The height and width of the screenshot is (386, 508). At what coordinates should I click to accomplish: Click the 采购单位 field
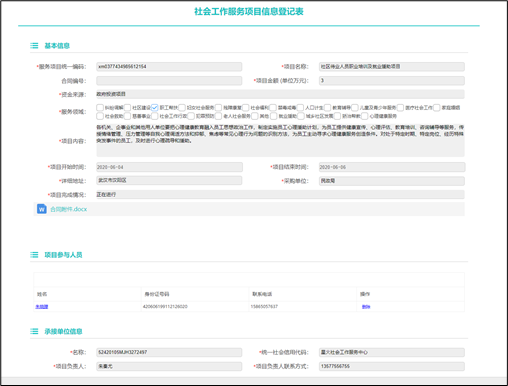pos(392,181)
